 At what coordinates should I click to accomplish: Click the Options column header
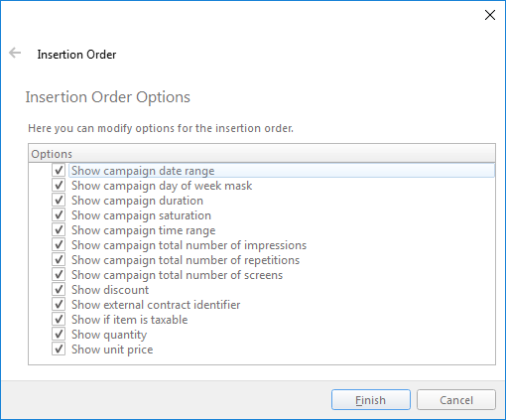[262, 154]
